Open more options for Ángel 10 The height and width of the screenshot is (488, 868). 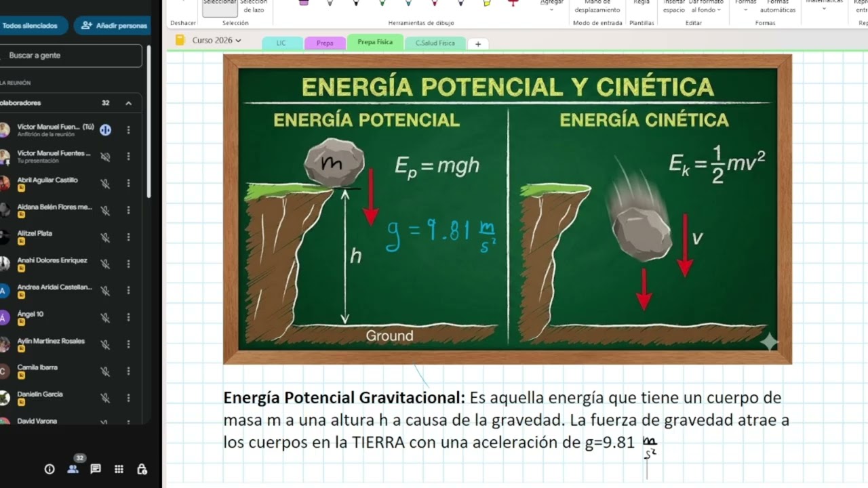pos(128,318)
